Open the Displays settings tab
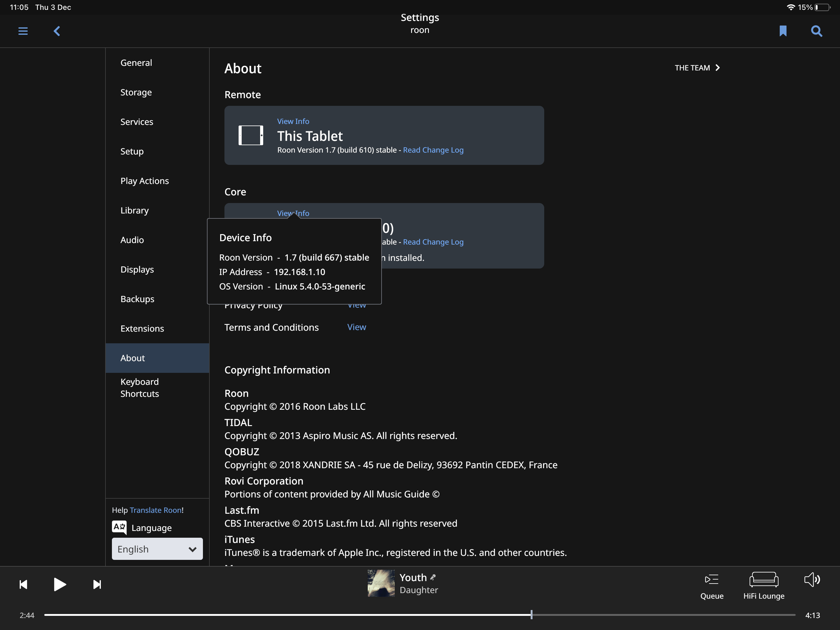The width and height of the screenshot is (840, 630). click(x=158, y=269)
